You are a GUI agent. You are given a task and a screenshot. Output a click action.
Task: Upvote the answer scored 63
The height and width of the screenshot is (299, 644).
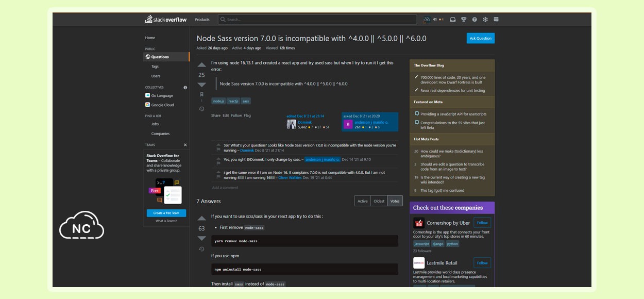(x=201, y=219)
